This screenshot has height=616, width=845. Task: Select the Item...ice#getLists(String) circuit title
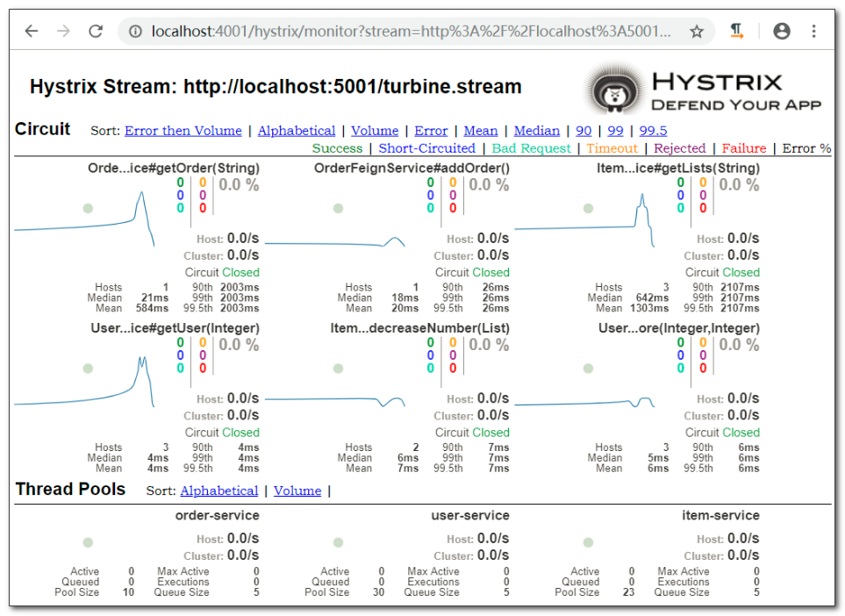click(678, 168)
